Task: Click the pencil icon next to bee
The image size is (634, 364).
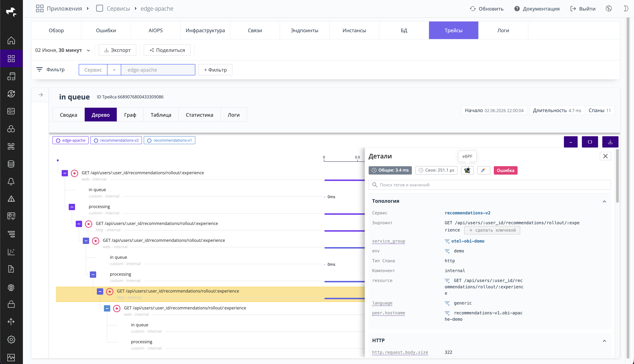Action: [x=483, y=170]
